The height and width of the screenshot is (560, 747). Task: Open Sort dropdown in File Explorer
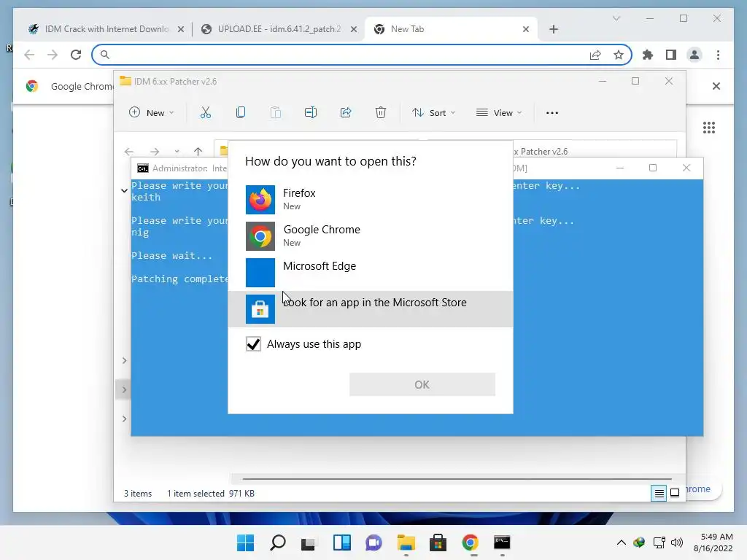tap(434, 113)
